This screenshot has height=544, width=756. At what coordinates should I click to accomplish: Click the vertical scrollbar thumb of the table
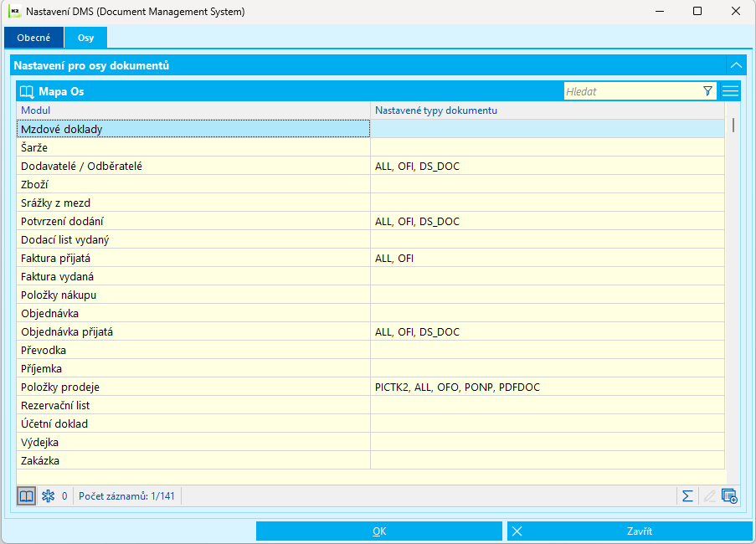733,125
